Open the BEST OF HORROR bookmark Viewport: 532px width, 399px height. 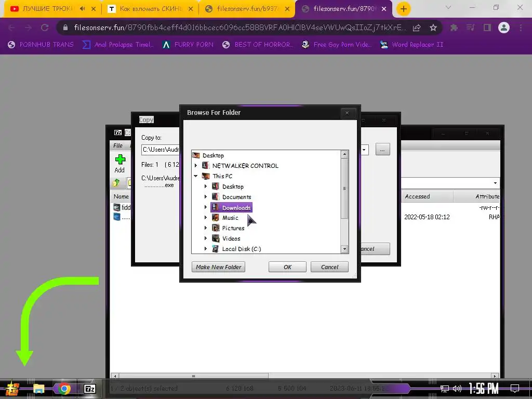coord(258,45)
